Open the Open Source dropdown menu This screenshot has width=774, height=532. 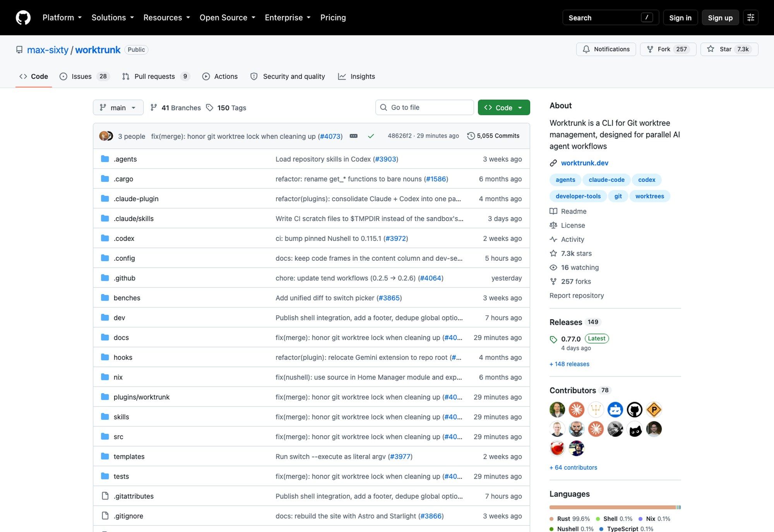click(x=227, y=17)
